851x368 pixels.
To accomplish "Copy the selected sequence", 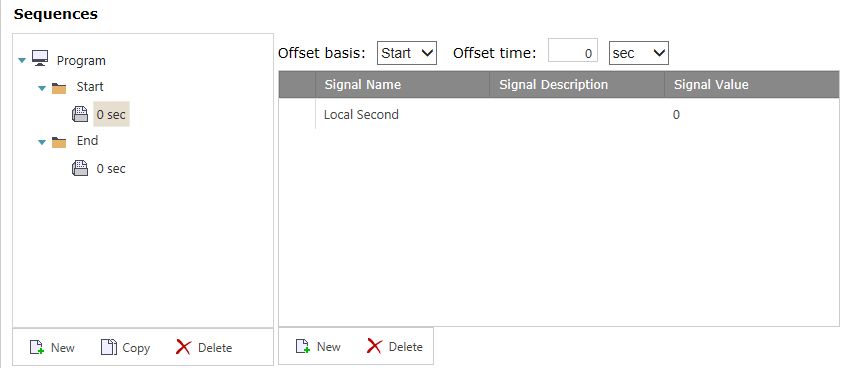I will tap(125, 347).
